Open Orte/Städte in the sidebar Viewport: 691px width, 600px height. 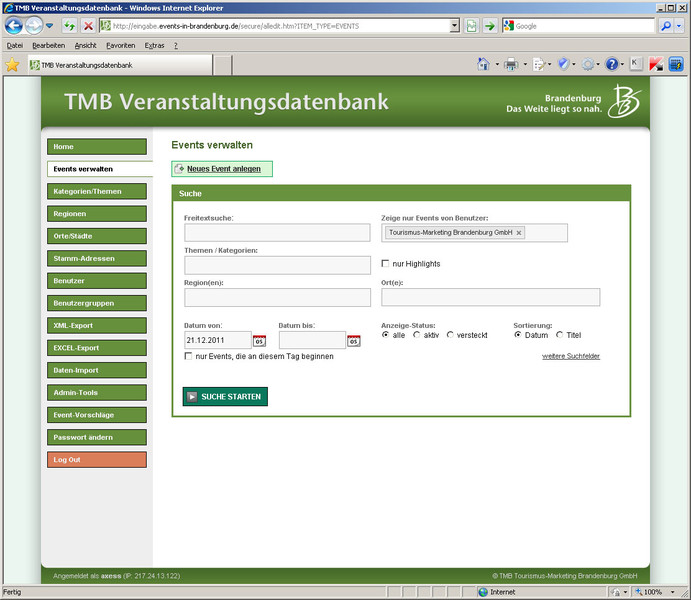[x=97, y=236]
